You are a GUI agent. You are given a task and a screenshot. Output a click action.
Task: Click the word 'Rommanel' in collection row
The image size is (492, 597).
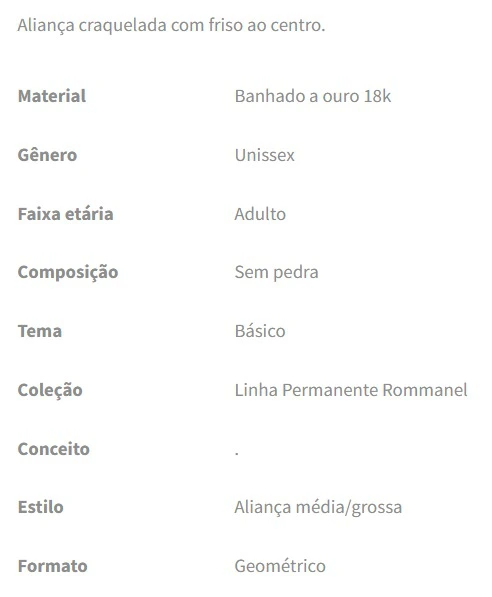[x=425, y=390]
